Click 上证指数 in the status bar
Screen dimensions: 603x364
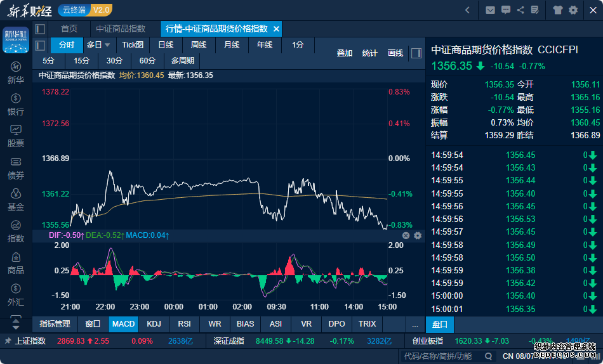30,341
